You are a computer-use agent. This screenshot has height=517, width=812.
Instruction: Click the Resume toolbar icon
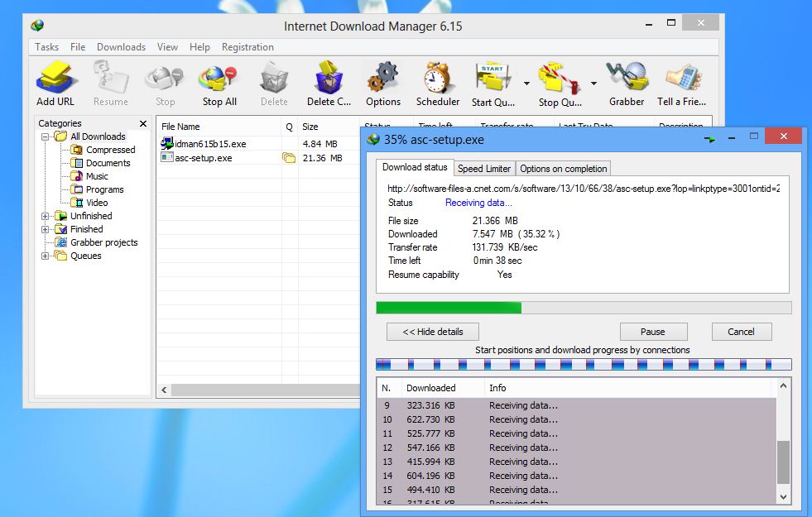(x=111, y=78)
